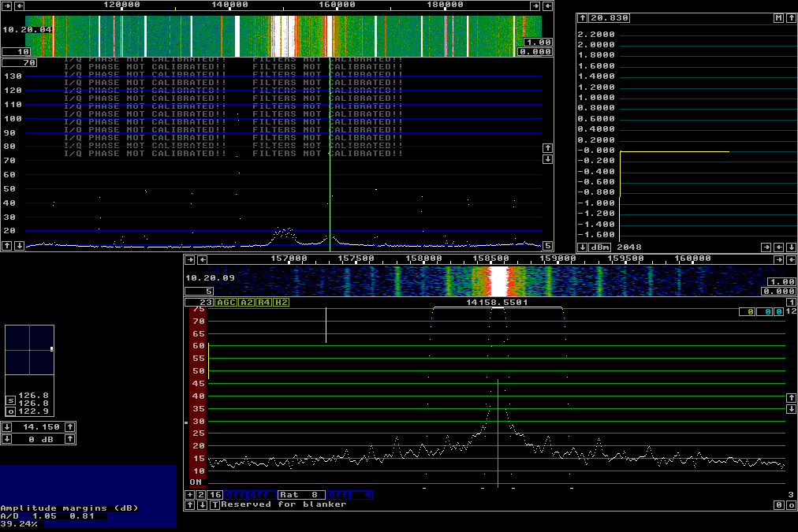Toggle the R4 button

263,303
